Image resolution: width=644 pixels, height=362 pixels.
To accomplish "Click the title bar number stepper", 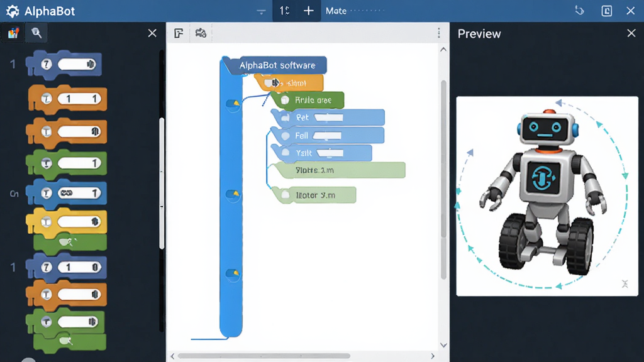I will point(285,11).
